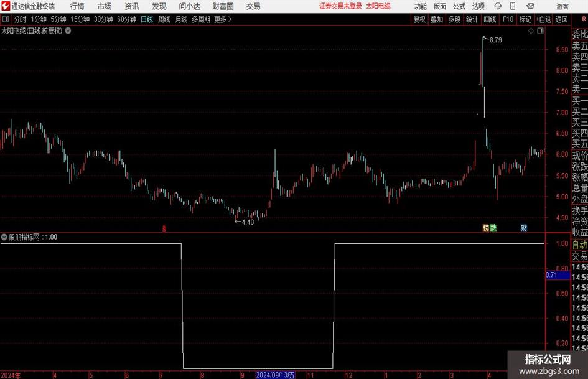Open the 问小达 menu

190,6
